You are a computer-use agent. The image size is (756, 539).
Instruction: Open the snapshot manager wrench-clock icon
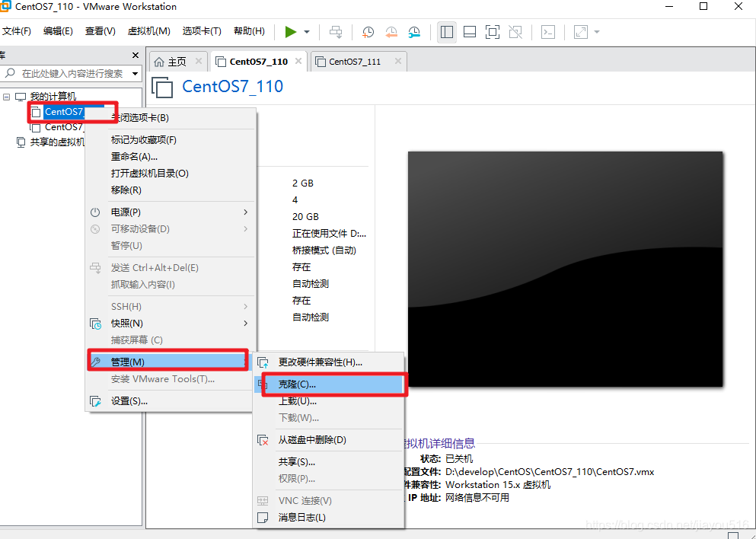[x=414, y=32]
